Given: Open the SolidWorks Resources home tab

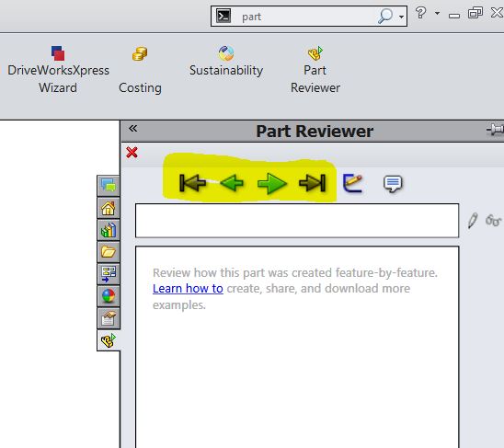Looking at the screenshot, I should pyautogui.click(x=109, y=208).
